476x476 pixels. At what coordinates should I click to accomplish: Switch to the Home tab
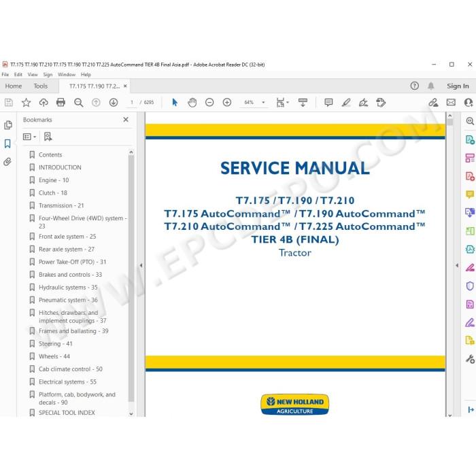(x=14, y=86)
